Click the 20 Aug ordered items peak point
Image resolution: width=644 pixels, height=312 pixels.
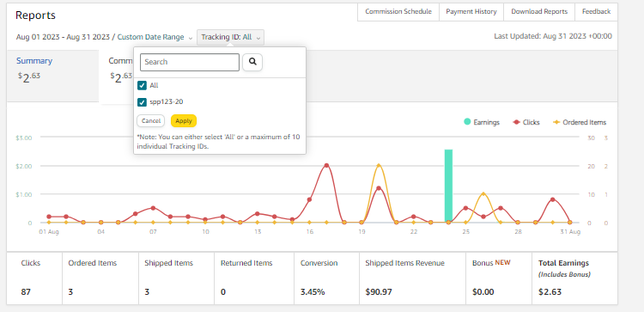(379, 166)
